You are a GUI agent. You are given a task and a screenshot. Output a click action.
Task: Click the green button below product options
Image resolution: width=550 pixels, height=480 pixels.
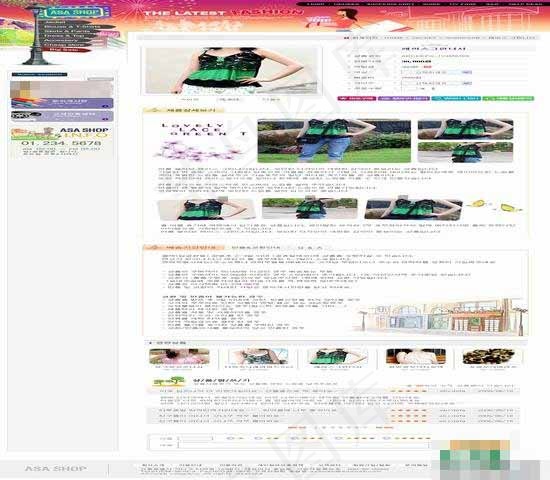point(508,99)
